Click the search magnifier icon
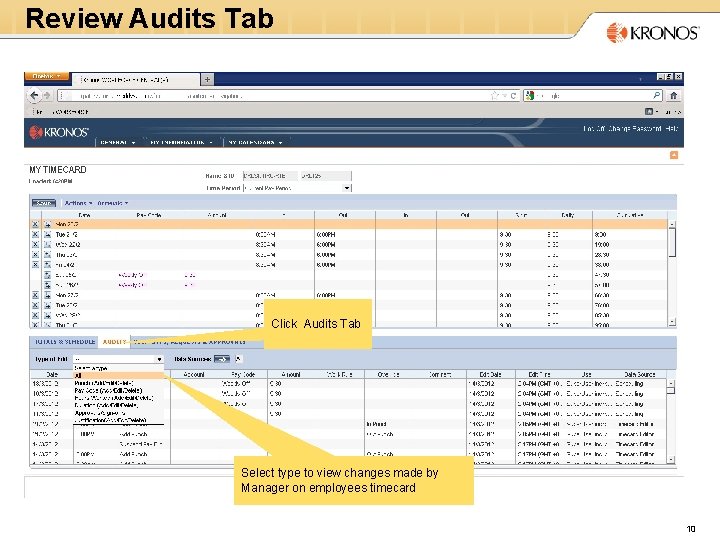 point(657,95)
